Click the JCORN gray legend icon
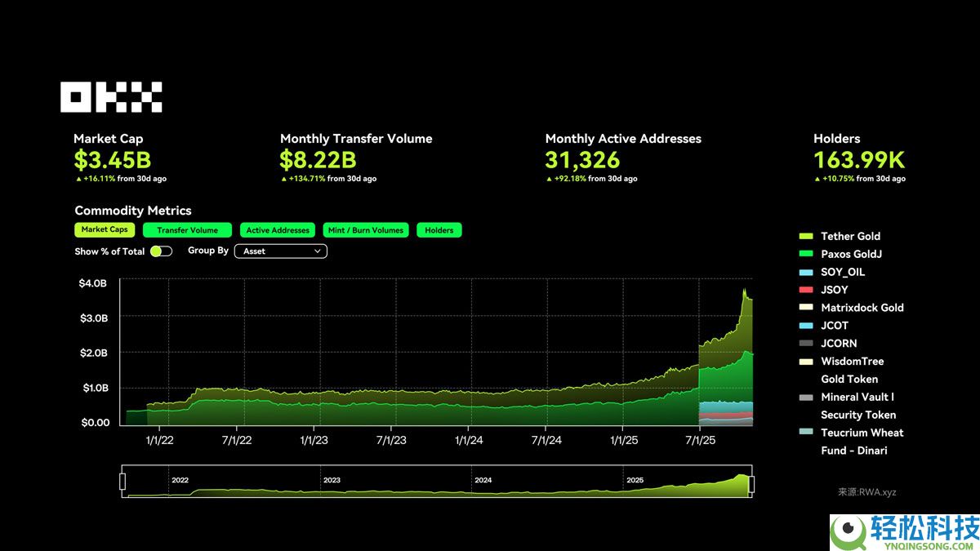The image size is (980, 551). (x=806, y=344)
